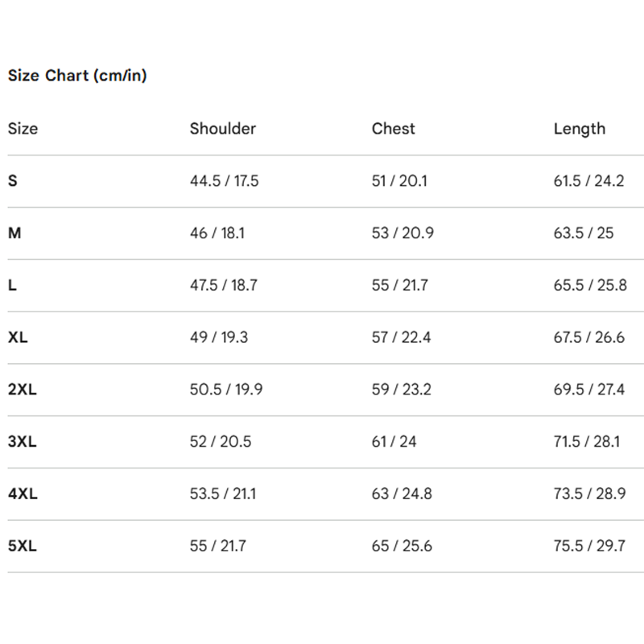Select the S size row label
The height and width of the screenshot is (644, 644).
pos(13,181)
